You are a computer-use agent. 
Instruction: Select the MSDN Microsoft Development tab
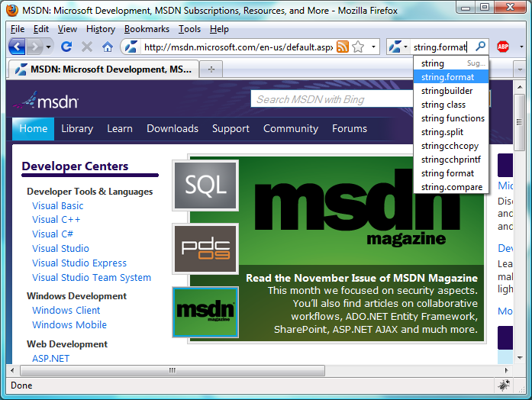click(x=103, y=69)
